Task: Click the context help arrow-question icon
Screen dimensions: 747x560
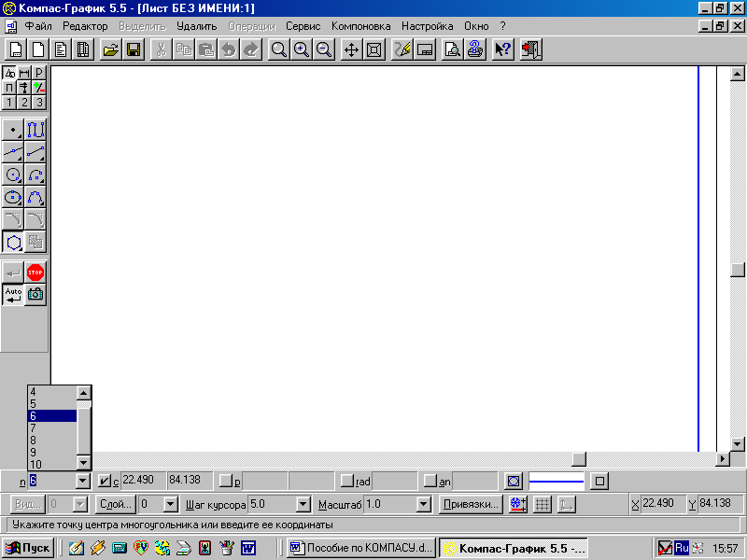Action: point(502,49)
